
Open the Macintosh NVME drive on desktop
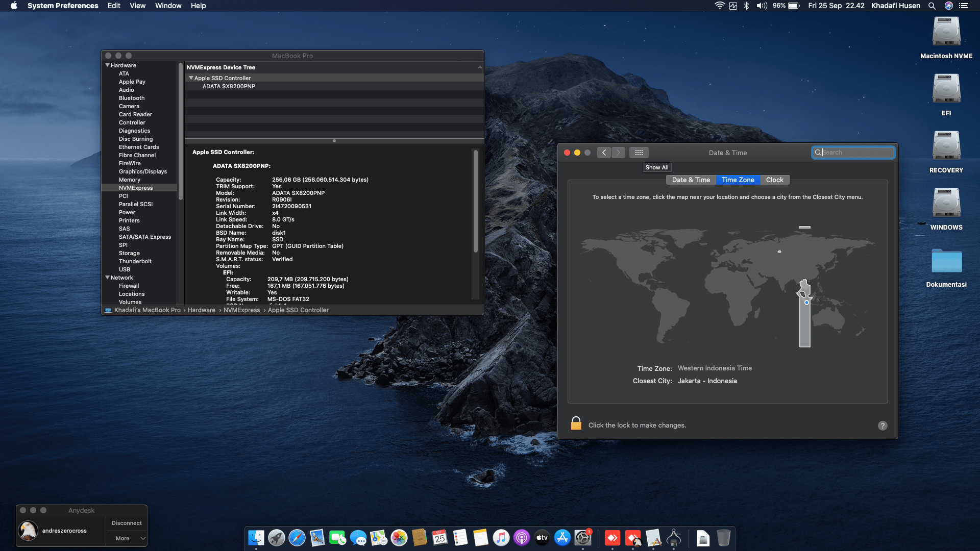click(946, 38)
